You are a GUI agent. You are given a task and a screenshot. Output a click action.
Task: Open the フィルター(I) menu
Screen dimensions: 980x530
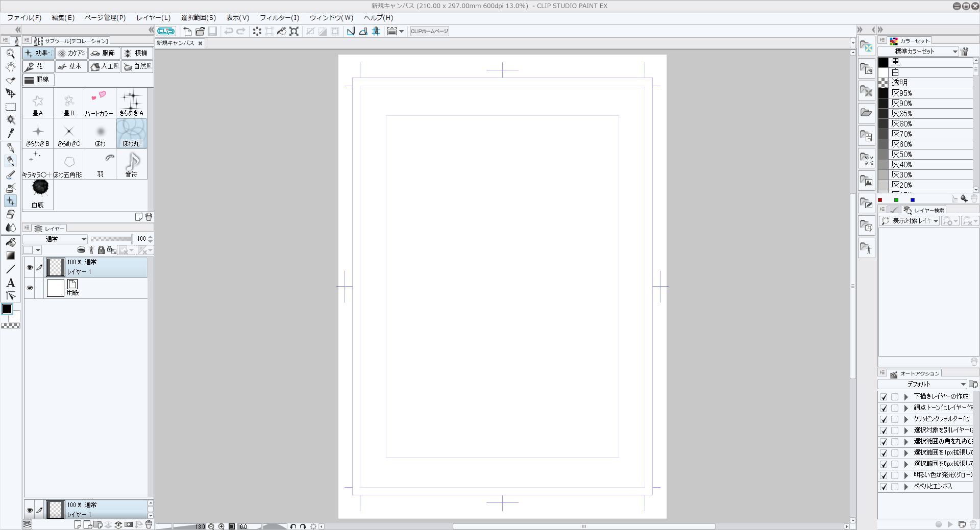tap(279, 17)
